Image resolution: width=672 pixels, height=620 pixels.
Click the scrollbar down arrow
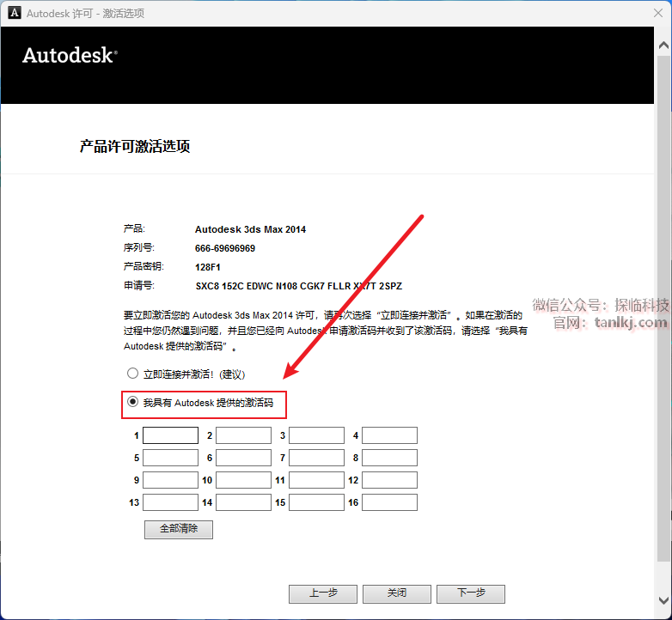click(663, 600)
